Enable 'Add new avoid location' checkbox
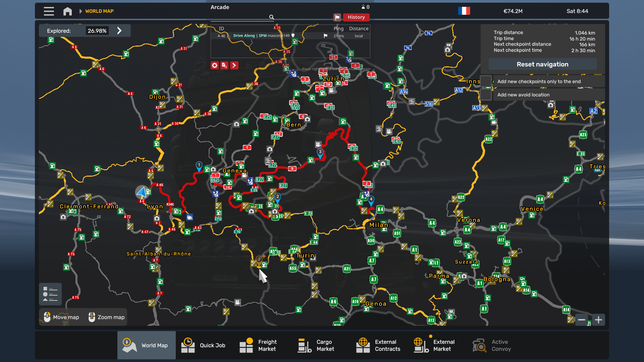 click(x=486, y=95)
